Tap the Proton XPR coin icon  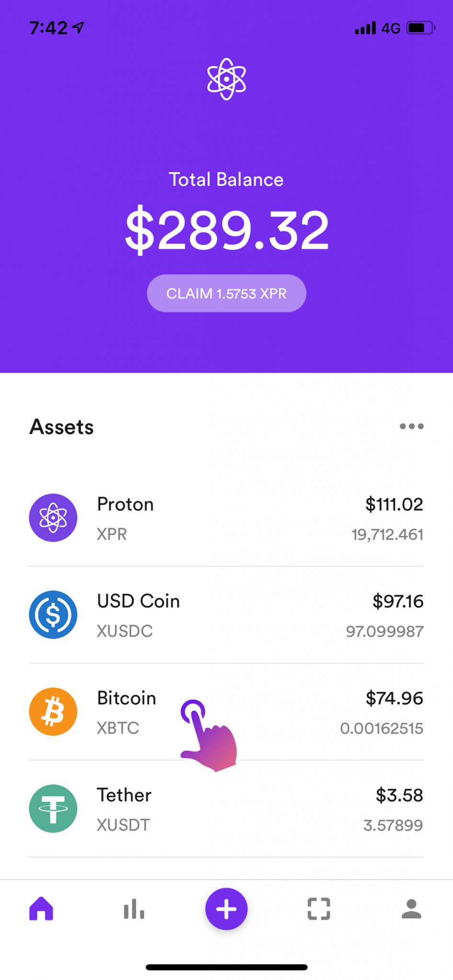coord(53,518)
